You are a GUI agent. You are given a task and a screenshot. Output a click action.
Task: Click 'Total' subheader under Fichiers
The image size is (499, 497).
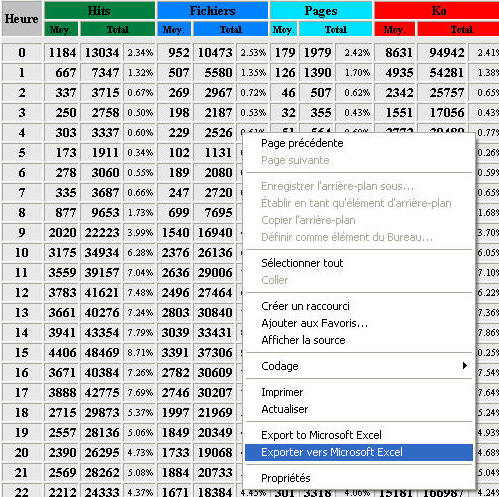(x=231, y=29)
